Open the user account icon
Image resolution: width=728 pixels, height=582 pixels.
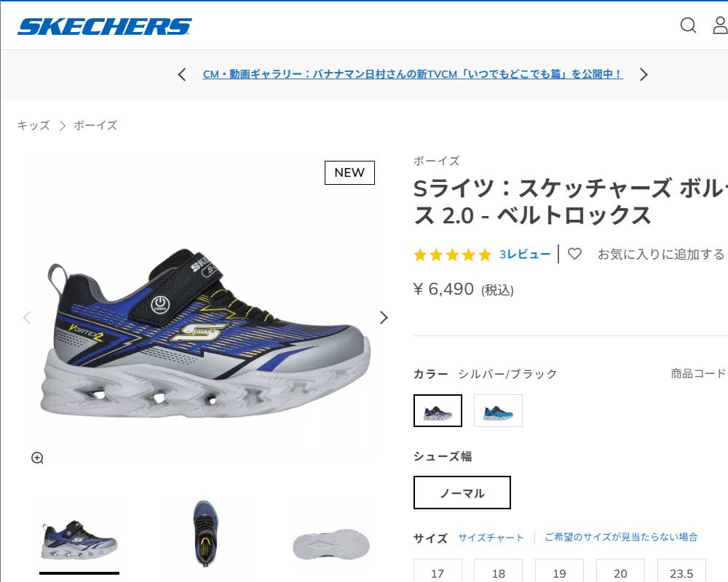[720, 25]
